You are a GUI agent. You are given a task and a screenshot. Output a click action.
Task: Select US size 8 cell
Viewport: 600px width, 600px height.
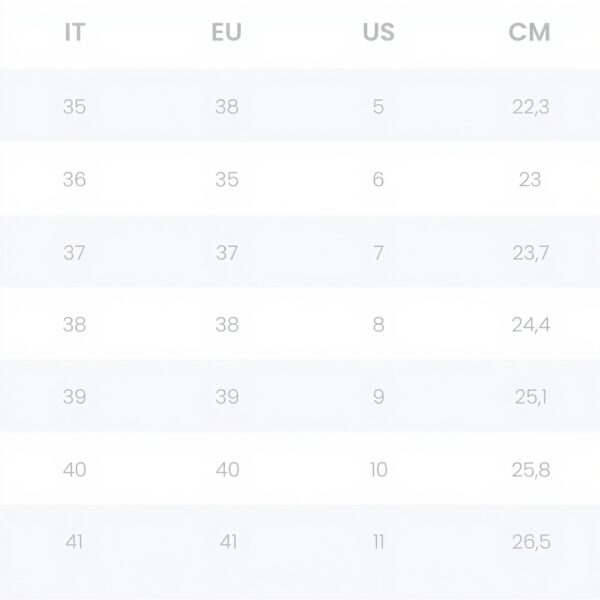pos(378,325)
